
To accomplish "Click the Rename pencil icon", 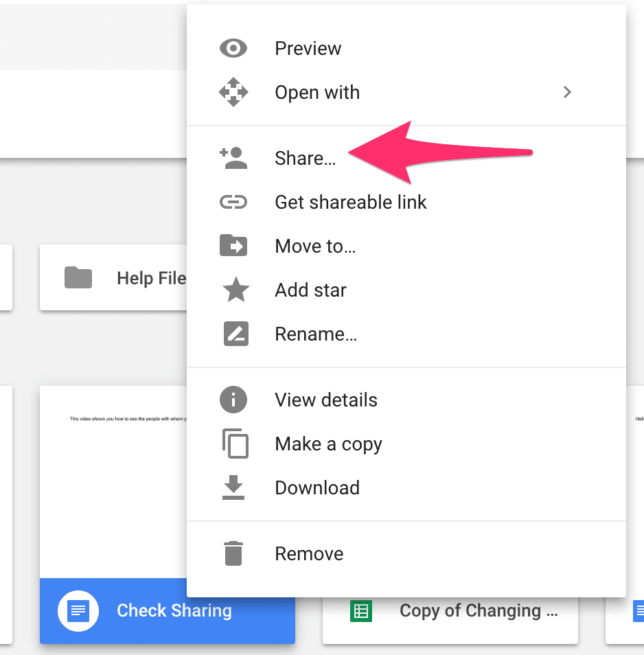I will click(236, 334).
